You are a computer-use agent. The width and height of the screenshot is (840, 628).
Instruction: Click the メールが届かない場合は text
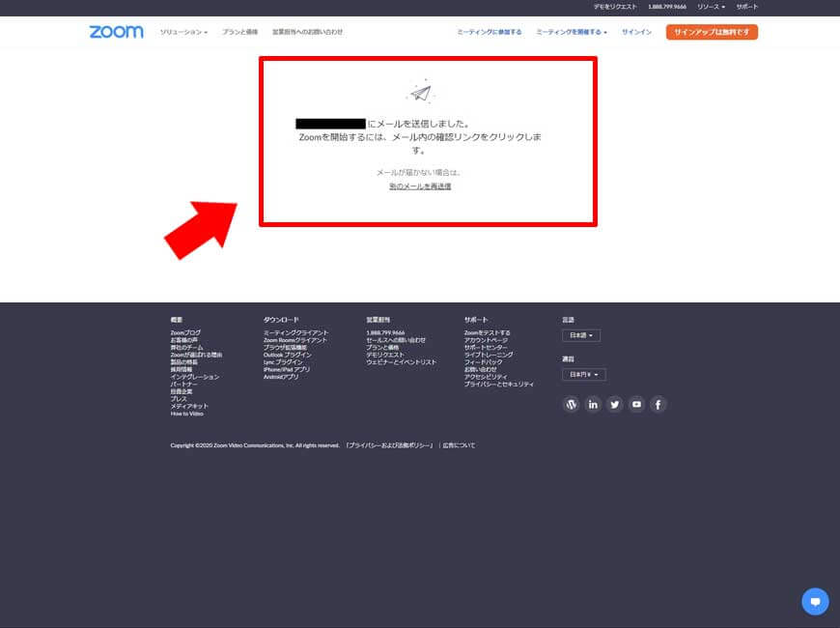(x=419, y=173)
